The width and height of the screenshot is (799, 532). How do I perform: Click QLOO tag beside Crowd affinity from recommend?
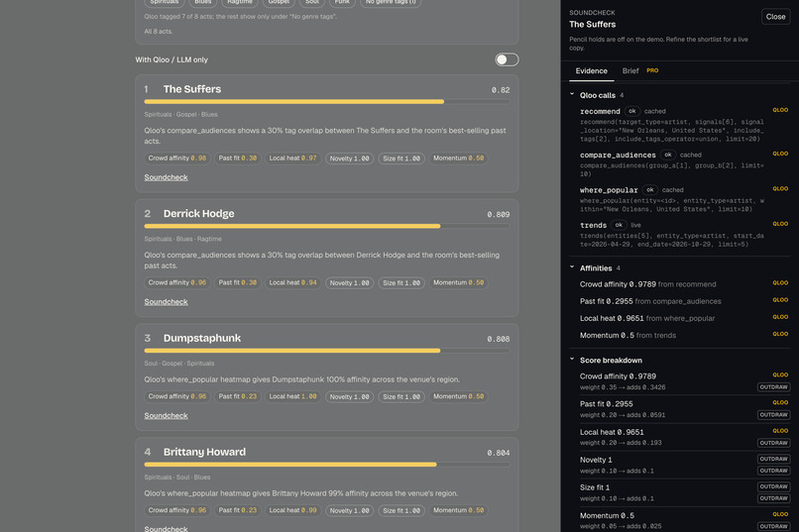click(x=780, y=283)
